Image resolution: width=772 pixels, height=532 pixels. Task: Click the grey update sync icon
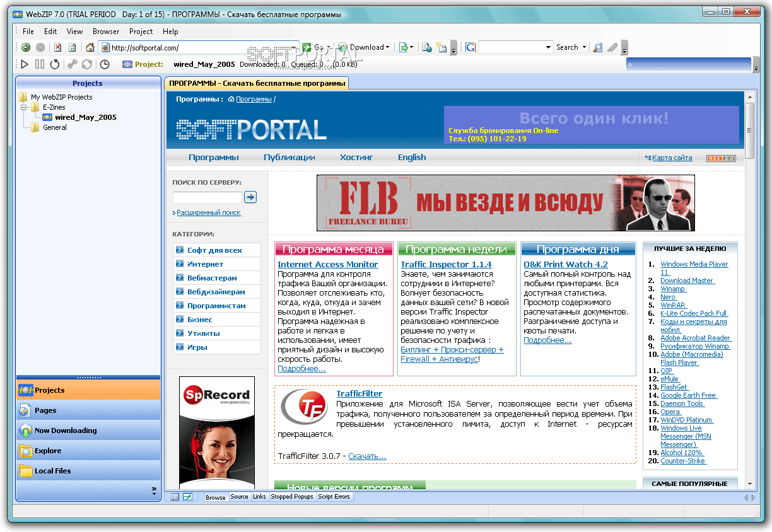(87, 64)
